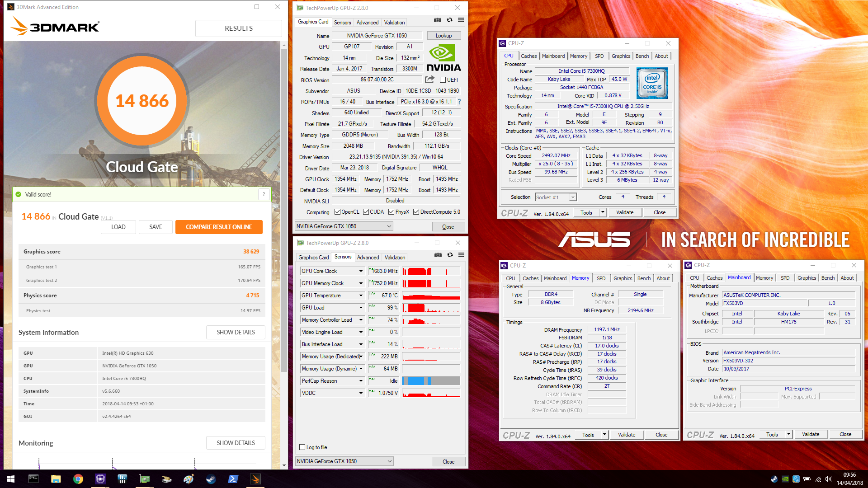Click SHOW DETAILS next to Monitoring
Viewport: 868px width, 488px height.
pos(236,443)
